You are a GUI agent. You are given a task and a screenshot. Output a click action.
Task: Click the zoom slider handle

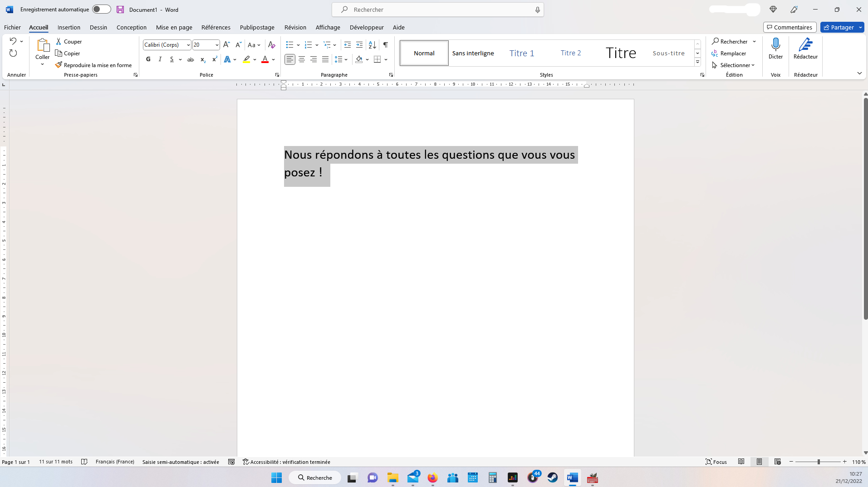pos(819,462)
